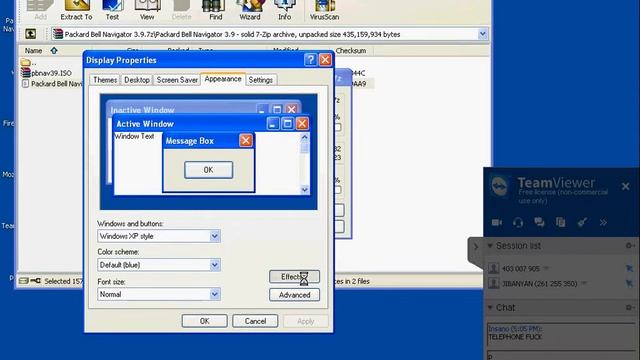Click the Display Properties help question mark

[x=310, y=60]
